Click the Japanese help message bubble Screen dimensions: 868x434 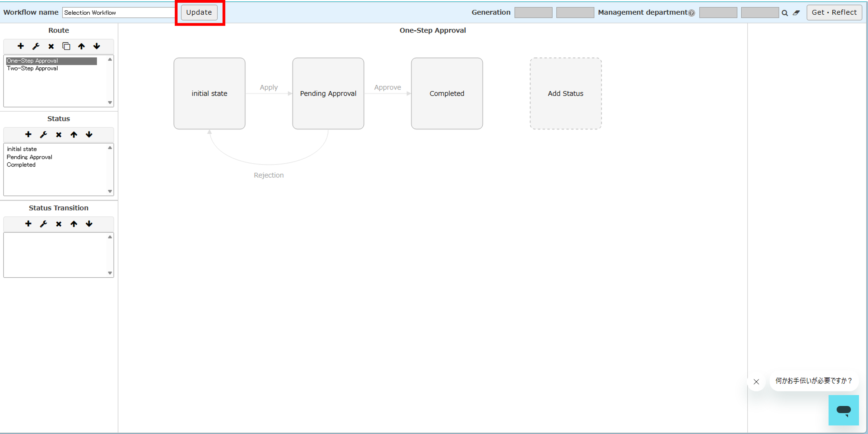pos(814,381)
